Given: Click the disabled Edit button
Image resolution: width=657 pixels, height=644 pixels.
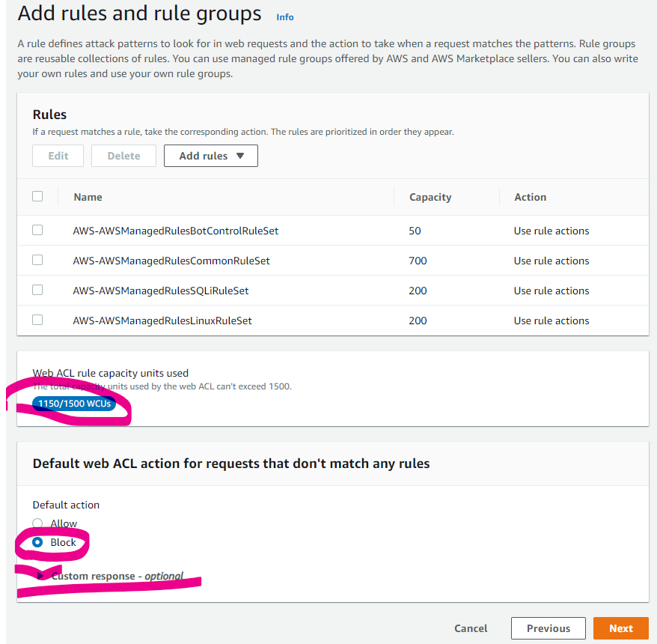Looking at the screenshot, I should click(58, 156).
